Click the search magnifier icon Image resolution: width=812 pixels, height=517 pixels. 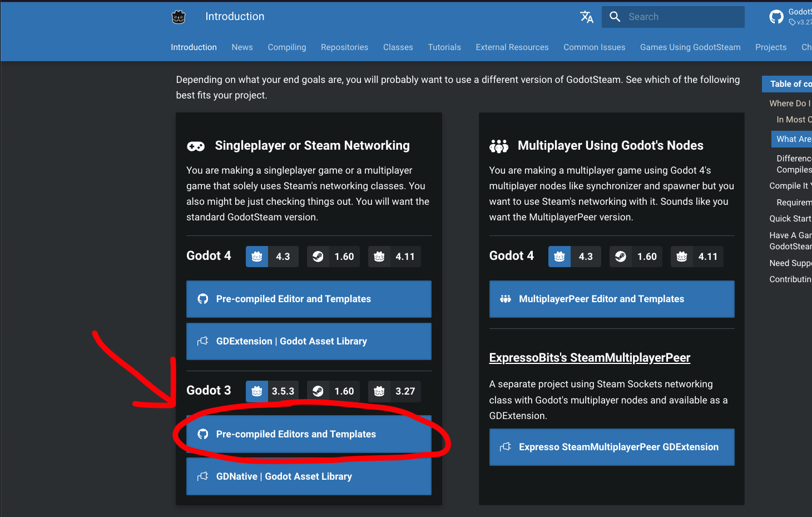click(x=615, y=17)
